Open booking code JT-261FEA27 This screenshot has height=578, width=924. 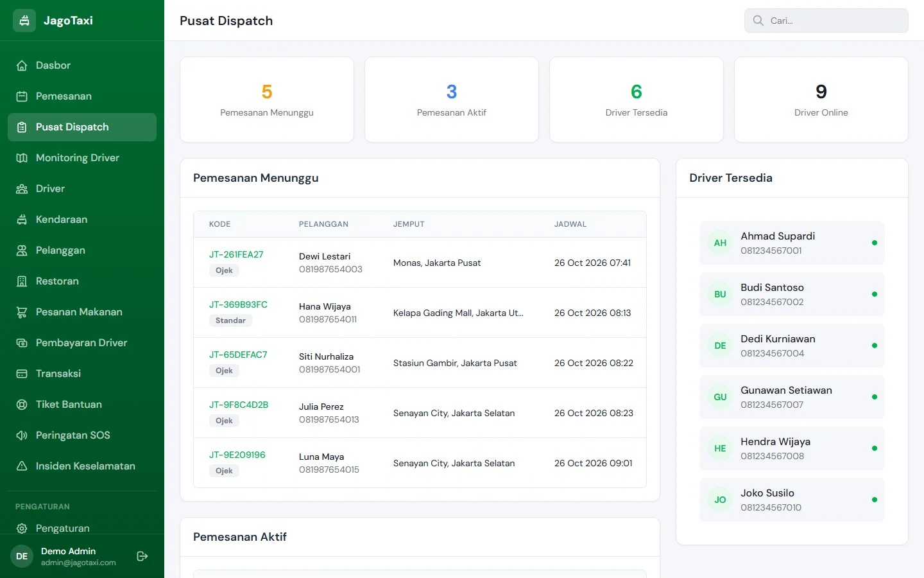pos(236,254)
